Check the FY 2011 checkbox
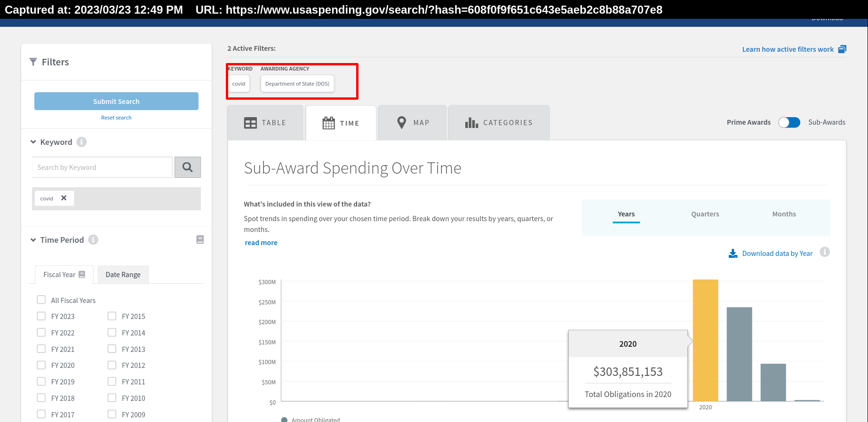868x422 pixels. [112, 381]
